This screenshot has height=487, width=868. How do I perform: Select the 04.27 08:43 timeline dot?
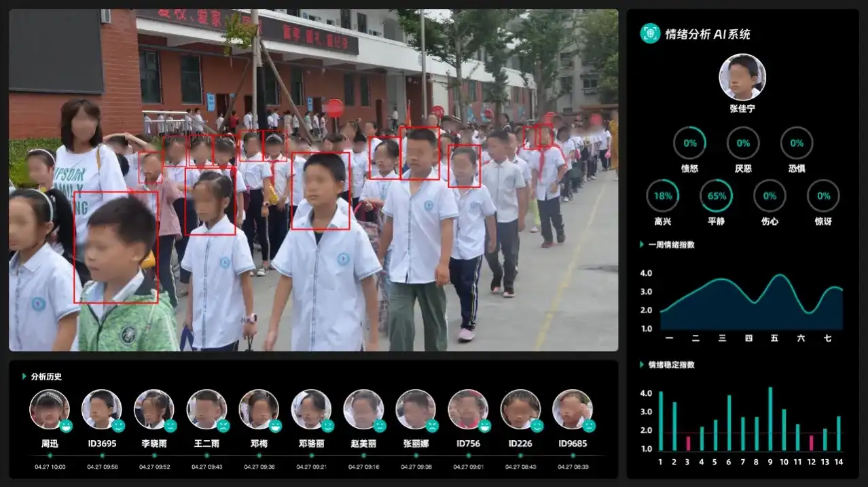point(520,456)
